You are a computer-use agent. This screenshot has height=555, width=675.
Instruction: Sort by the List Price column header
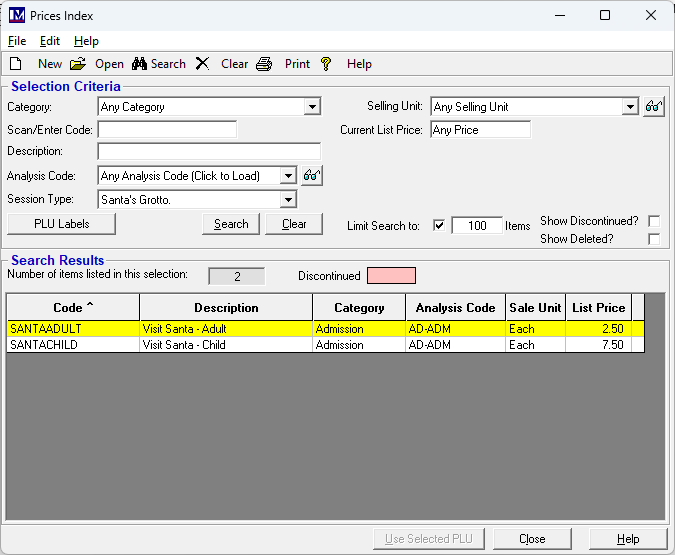coord(599,307)
